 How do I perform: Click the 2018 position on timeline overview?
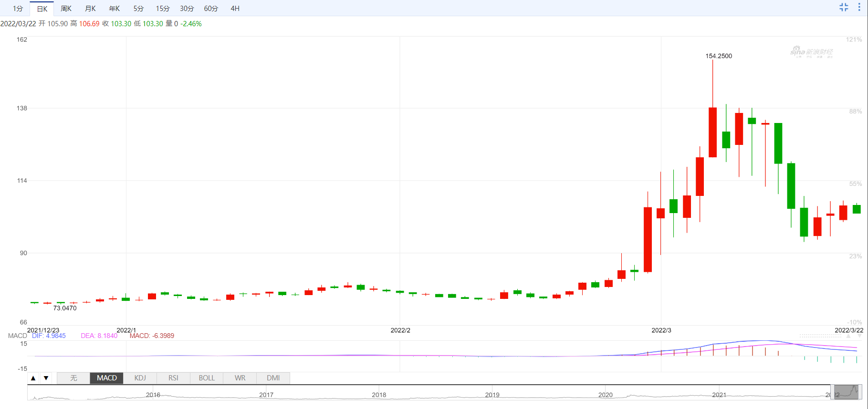tap(379, 395)
